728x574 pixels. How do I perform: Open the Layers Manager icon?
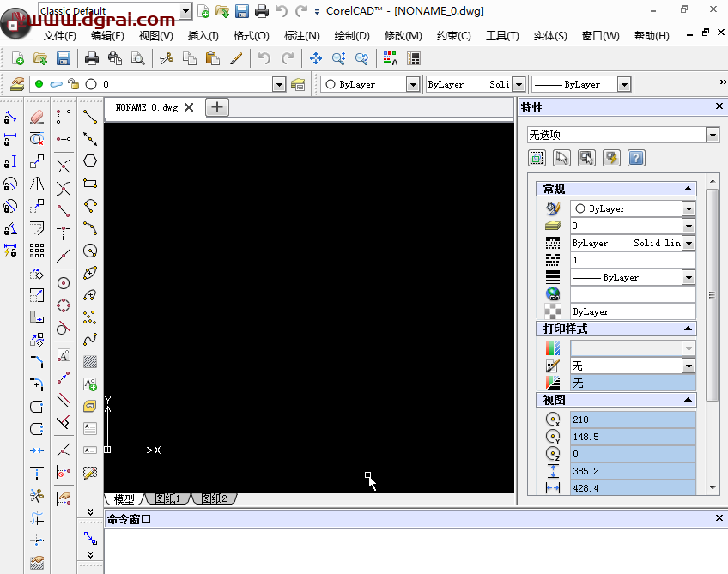tap(17, 84)
